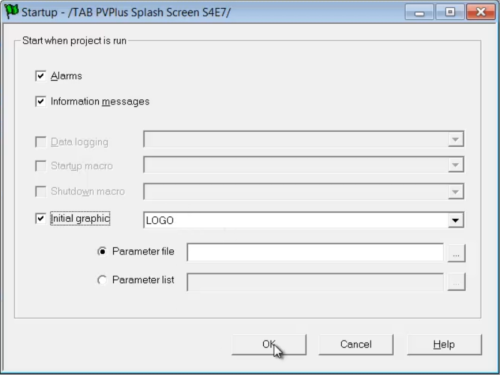Click the Cancel button
Image resolution: width=500 pixels, height=375 pixels.
point(356,344)
